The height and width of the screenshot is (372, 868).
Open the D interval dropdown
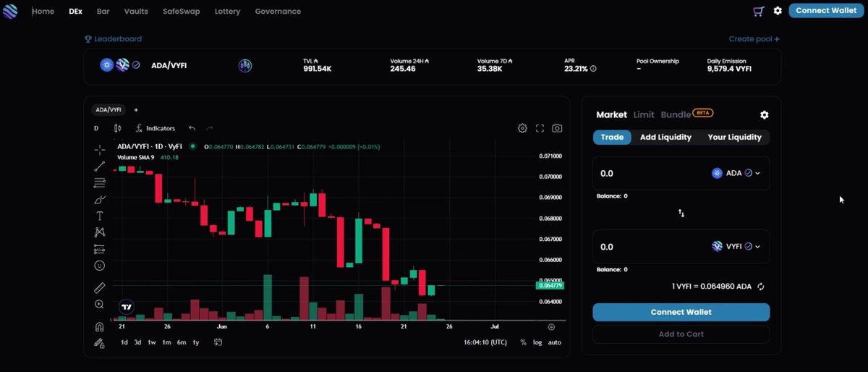tap(96, 128)
